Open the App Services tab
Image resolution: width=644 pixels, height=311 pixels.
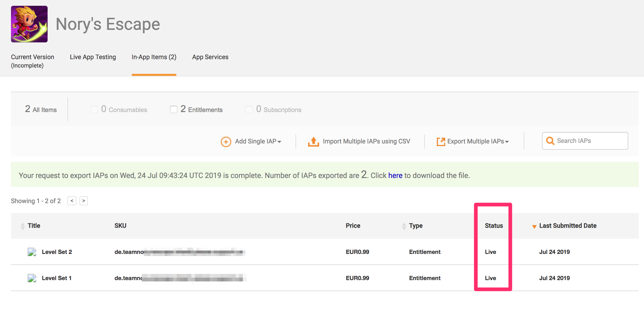(x=210, y=57)
